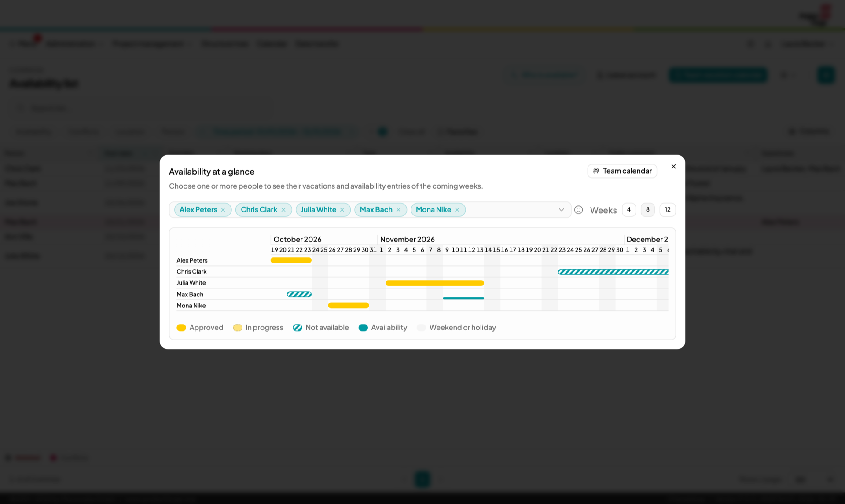Click the Julia White row label

point(191,283)
